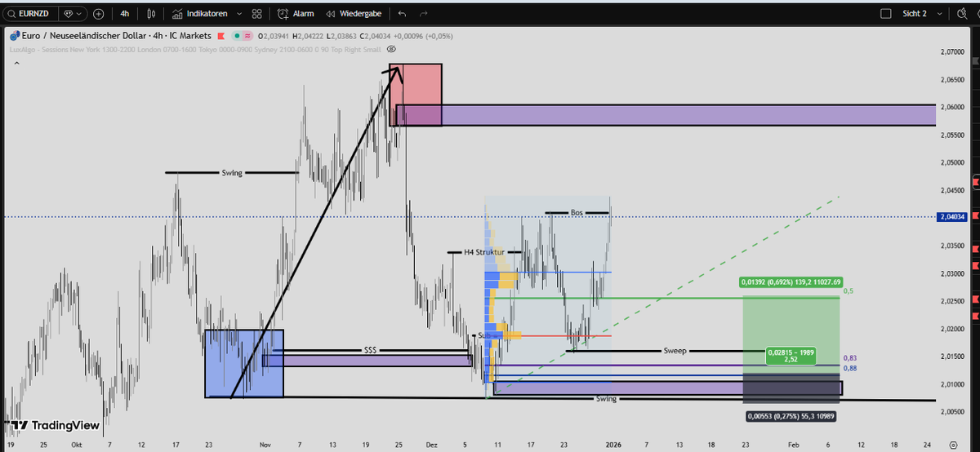Redo the last chart action
Image resolution: width=980 pixels, height=452 pixels.
click(x=424, y=14)
